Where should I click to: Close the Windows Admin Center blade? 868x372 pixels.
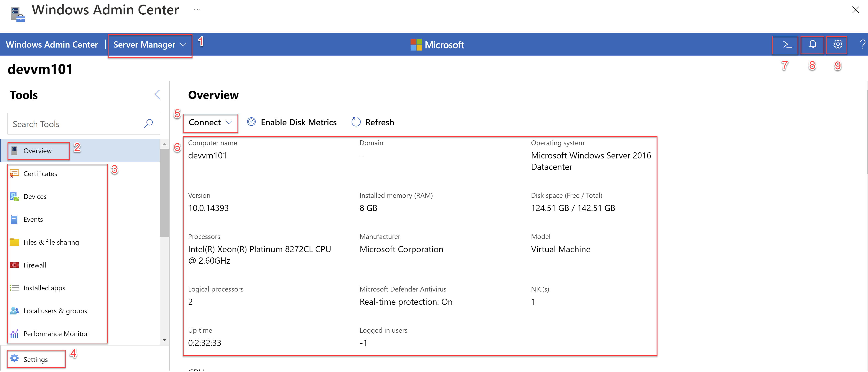(855, 10)
